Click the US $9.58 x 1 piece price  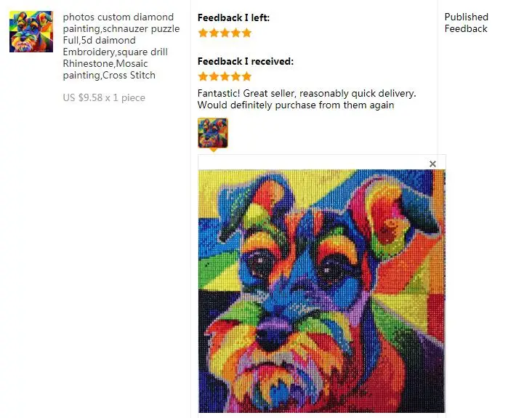coord(104,97)
